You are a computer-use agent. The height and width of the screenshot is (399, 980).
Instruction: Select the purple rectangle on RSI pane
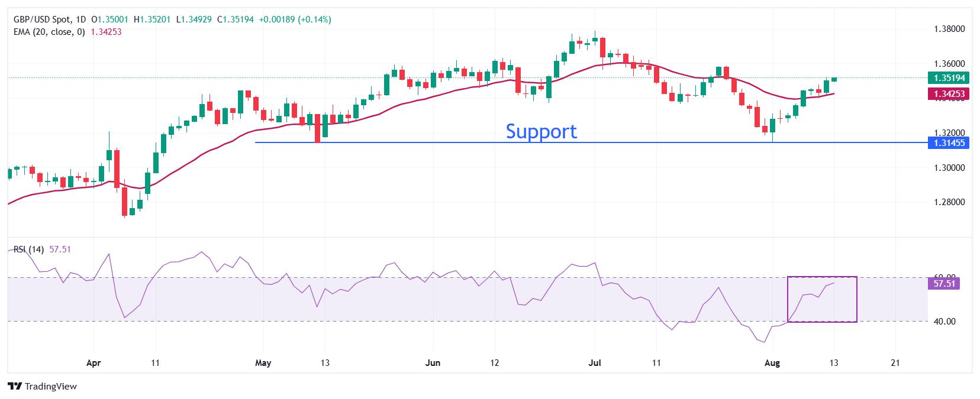tap(822, 299)
